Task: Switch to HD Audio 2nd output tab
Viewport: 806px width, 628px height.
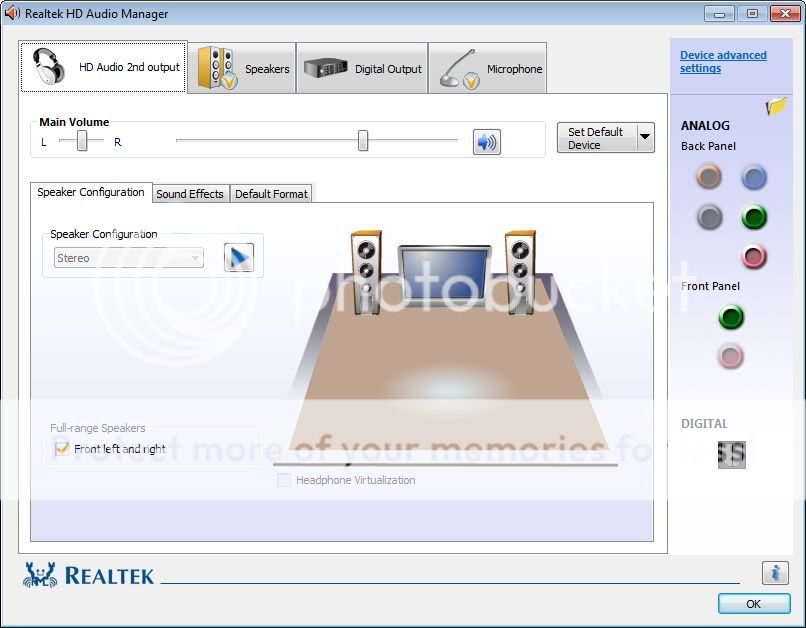Action: [103, 67]
